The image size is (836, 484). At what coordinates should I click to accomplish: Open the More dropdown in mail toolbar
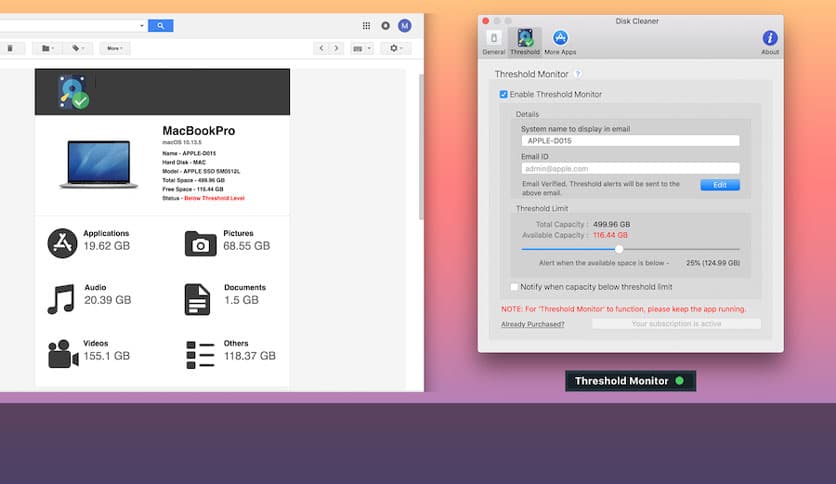coord(115,49)
